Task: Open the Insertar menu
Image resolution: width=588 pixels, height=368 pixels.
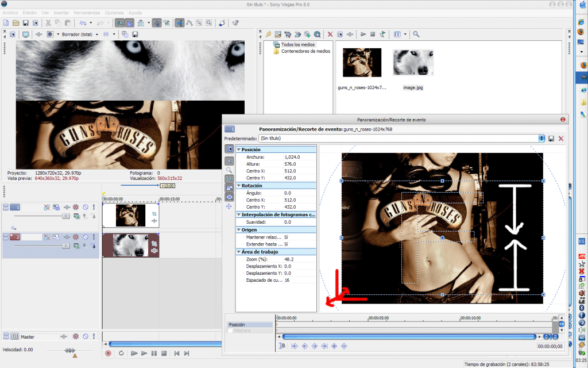Action: click(x=61, y=13)
